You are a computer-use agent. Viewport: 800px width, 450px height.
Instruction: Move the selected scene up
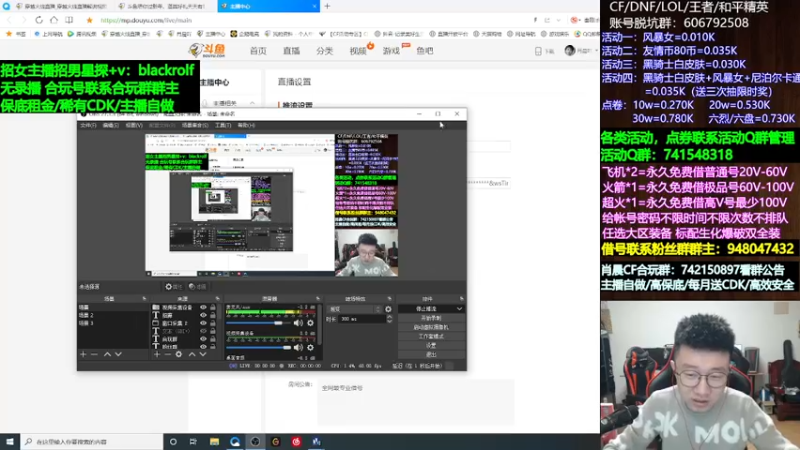coord(107,354)
